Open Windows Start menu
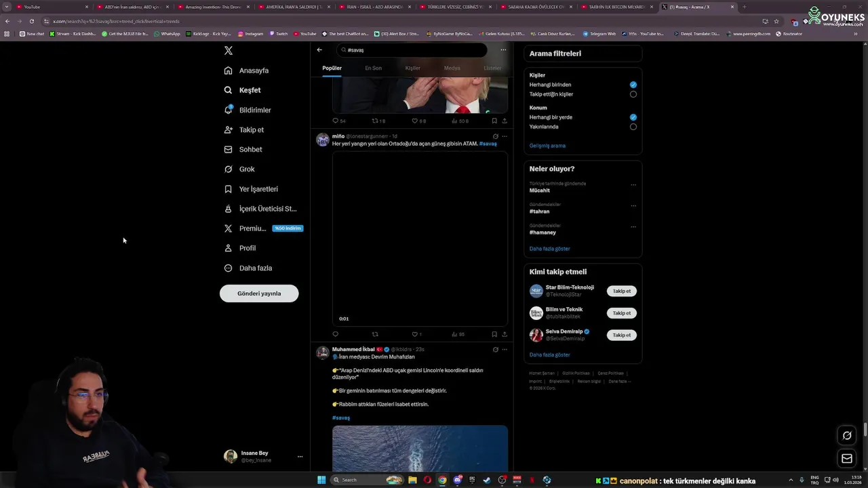 321,480
